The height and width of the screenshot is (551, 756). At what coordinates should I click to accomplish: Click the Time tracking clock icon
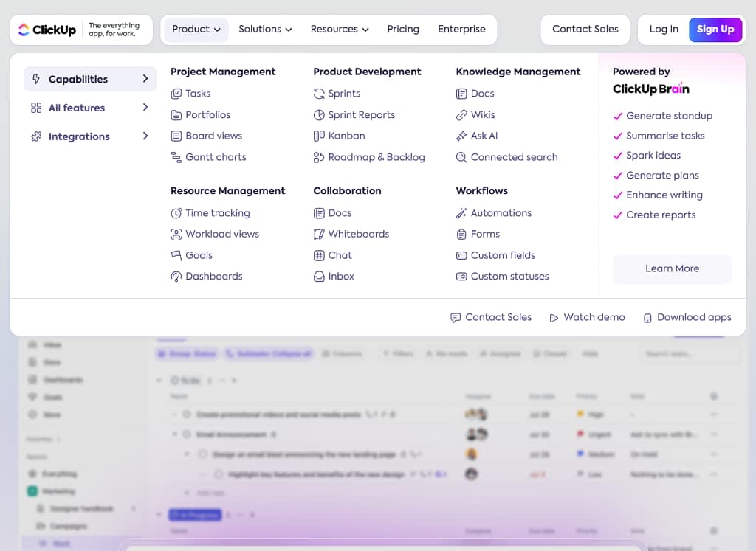176,213
